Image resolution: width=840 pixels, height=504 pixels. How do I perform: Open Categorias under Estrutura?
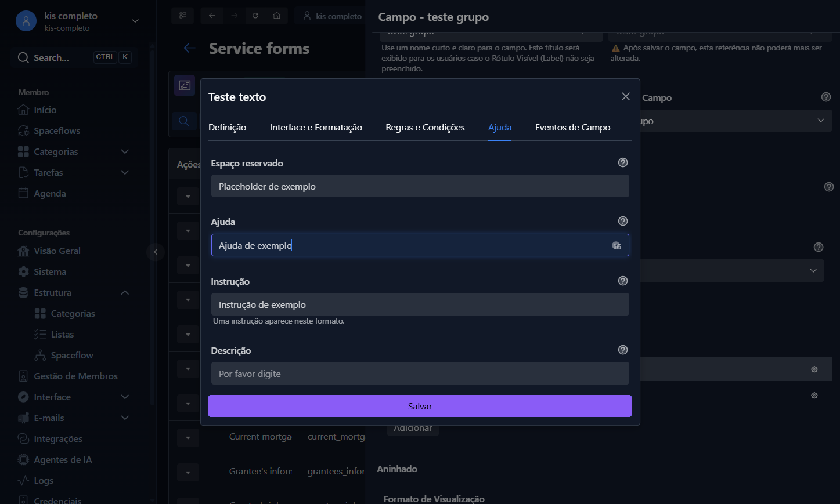tap(73, 313)
